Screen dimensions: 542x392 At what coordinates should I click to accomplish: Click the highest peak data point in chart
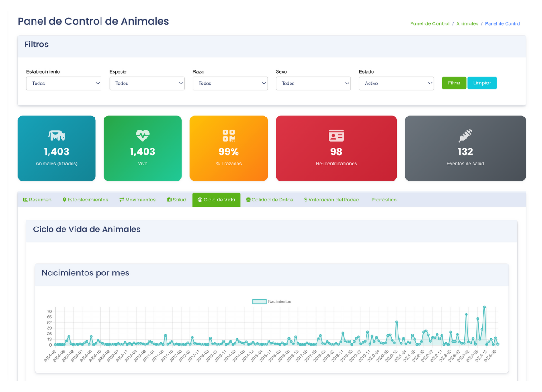pos(484,307)
